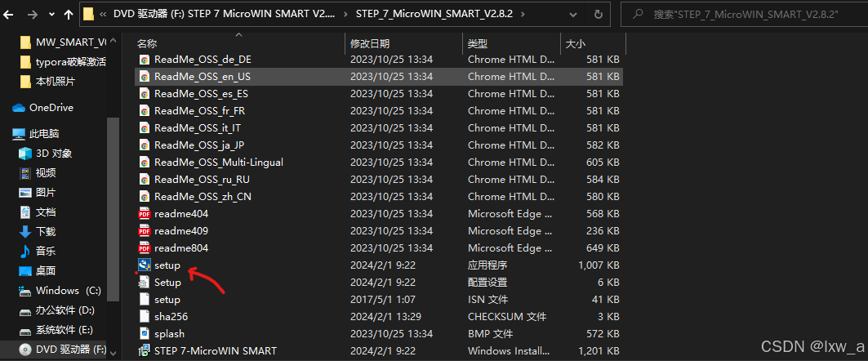Click the ReadMe_OSS_ja_JP Chrome icon

click(145, 145)
